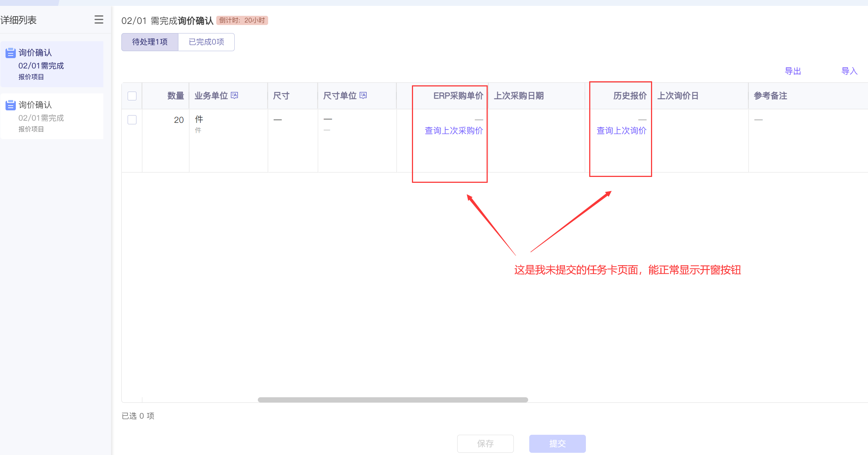The width and height of the screenshot is (868, 455).
Task: Click the 保存 button
Action: coord(485,444)
